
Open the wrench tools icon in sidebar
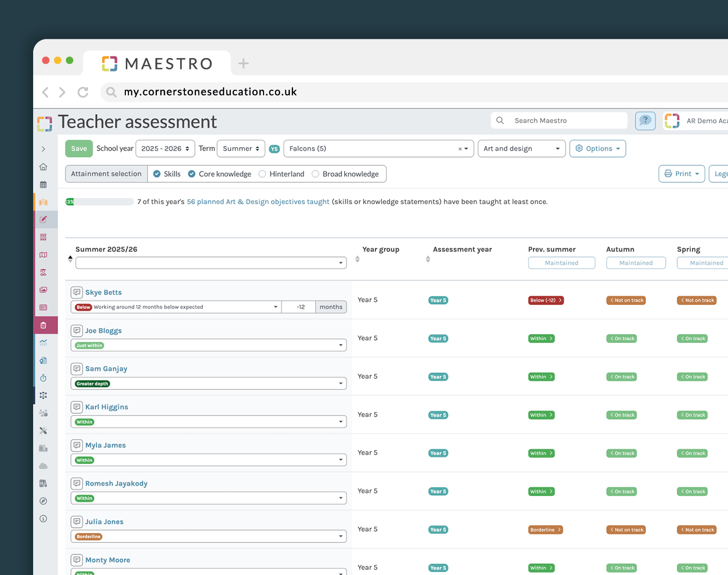(x=43, y=430)
